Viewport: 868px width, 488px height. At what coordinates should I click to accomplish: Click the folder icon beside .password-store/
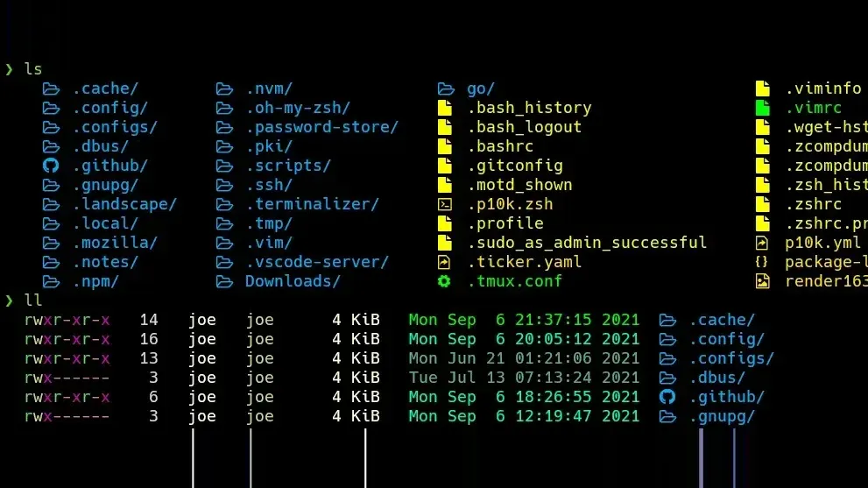point(224,127)
